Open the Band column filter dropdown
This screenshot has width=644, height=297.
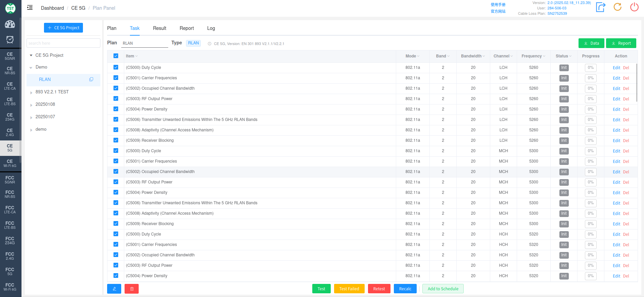pos(449,56)
